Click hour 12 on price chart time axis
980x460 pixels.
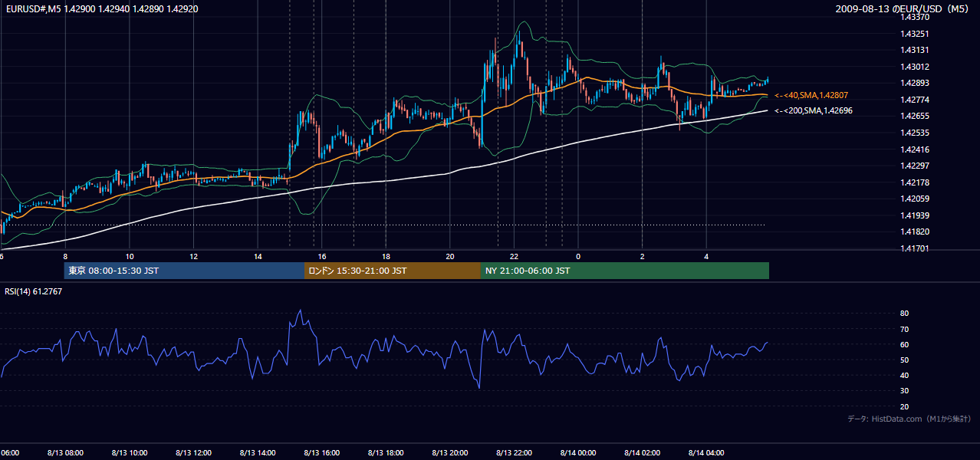coord(194,256)
